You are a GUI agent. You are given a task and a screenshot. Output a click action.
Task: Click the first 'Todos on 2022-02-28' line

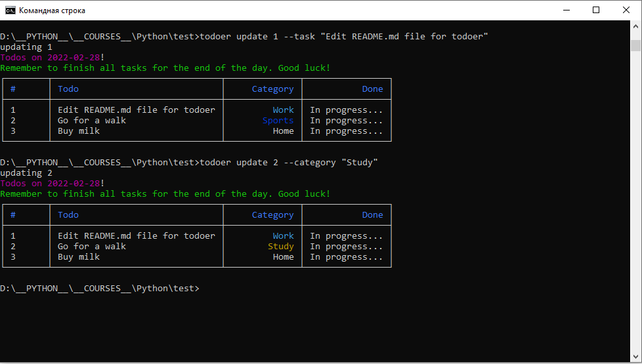point(53,58)
